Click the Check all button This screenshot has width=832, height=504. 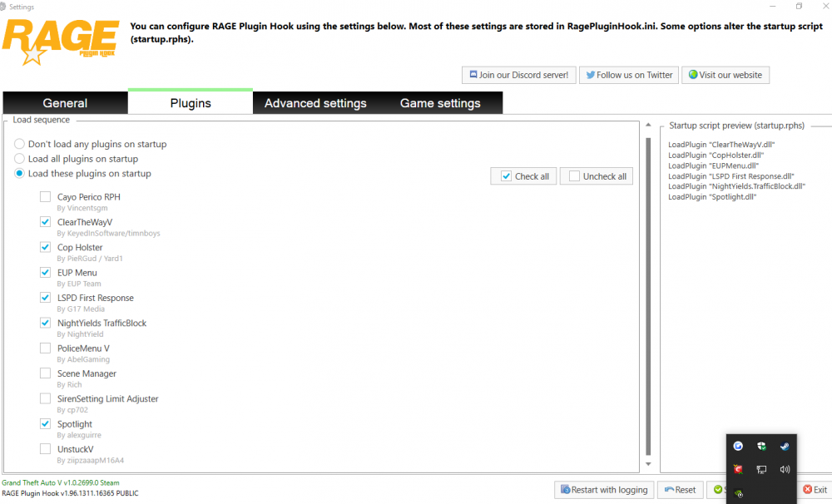click(523, 176)
